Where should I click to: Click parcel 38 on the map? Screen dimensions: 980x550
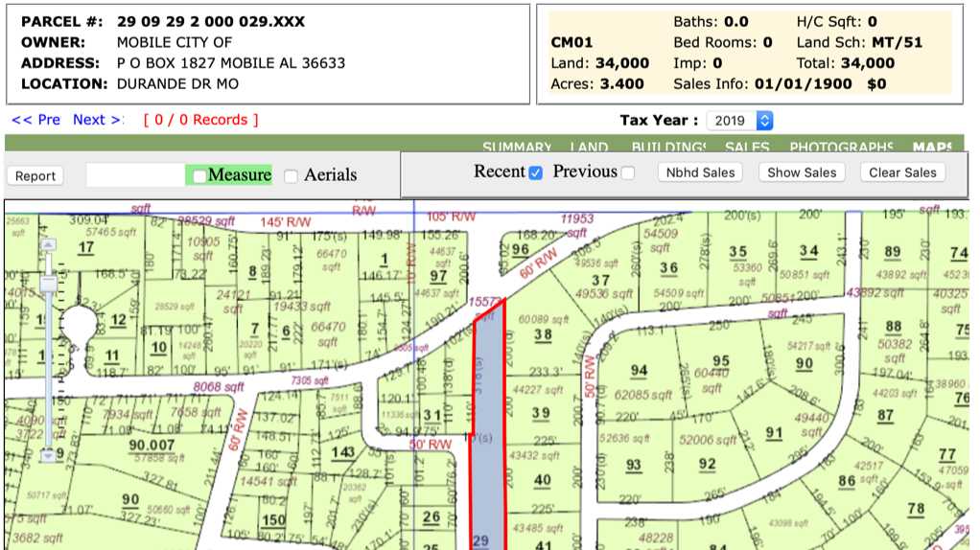[x=543, y=334]
